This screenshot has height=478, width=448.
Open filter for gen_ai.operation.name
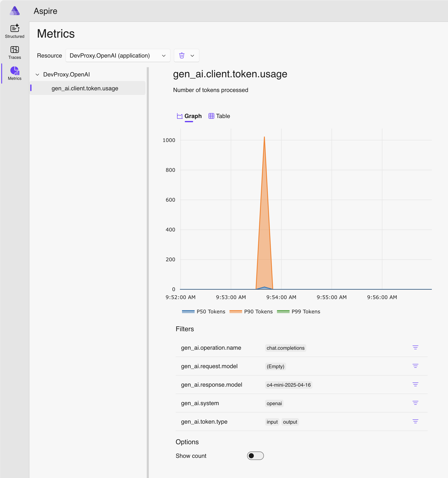[x=415, y=347]
